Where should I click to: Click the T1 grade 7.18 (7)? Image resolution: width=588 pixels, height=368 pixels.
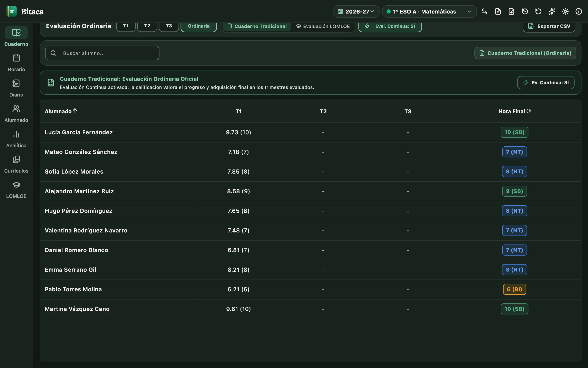coord(238,152)
